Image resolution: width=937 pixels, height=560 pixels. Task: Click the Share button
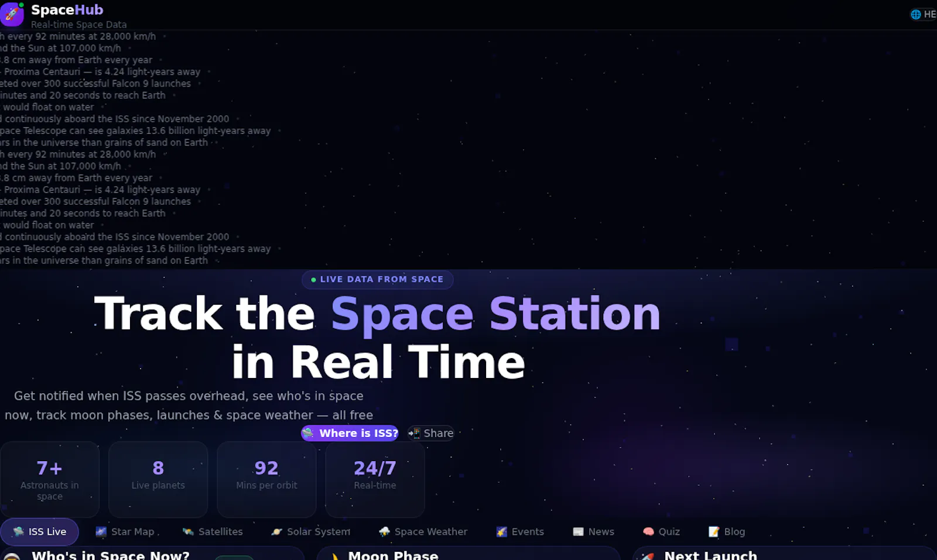(431, 433)
